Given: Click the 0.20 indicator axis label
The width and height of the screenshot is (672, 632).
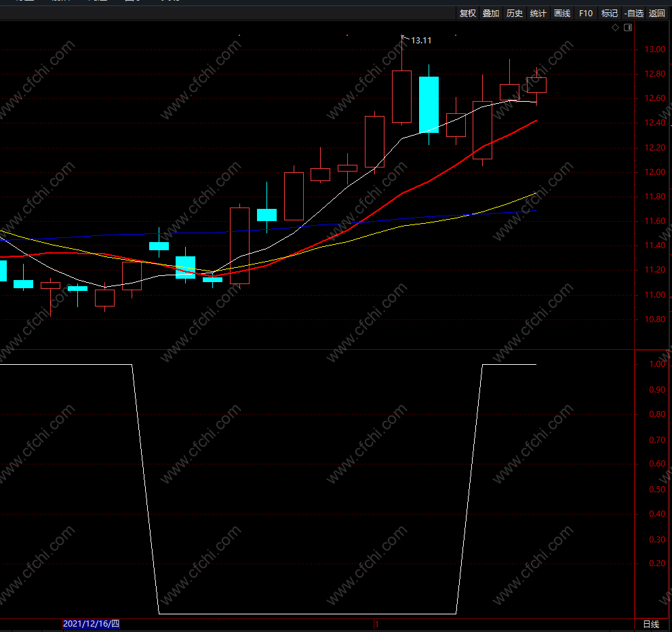Looking at the screenshot, I should coord(657,563).
